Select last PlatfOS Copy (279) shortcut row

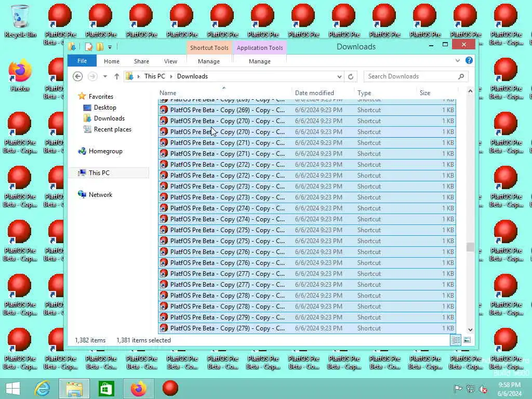click(x=307, y=328)
